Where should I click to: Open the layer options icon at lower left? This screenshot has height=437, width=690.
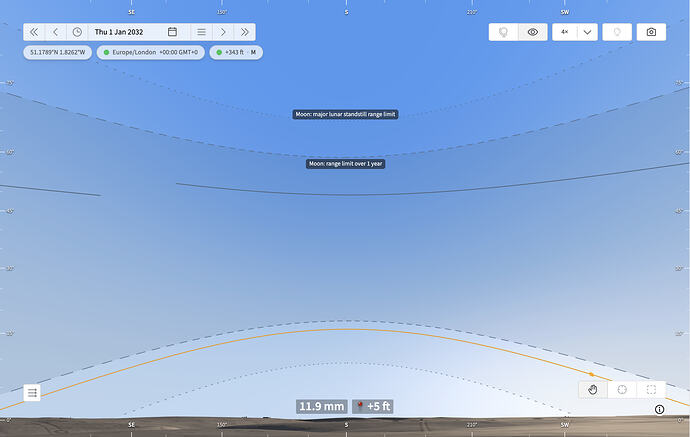point(32,393)
